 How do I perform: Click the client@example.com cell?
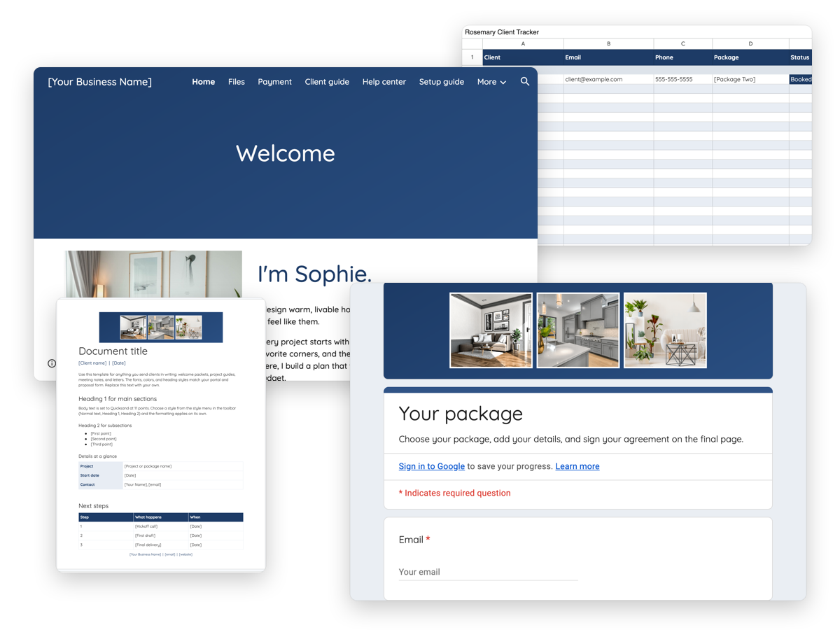click(608, 79)
